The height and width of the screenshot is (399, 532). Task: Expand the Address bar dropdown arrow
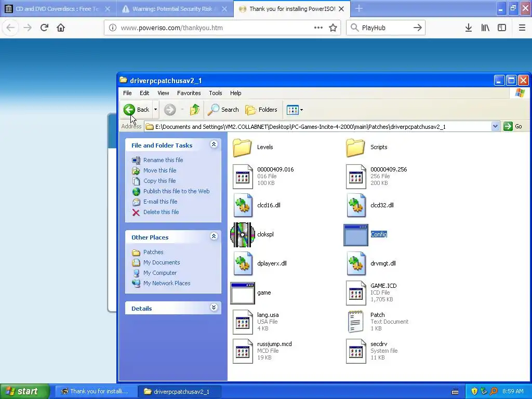coord(495,127)
